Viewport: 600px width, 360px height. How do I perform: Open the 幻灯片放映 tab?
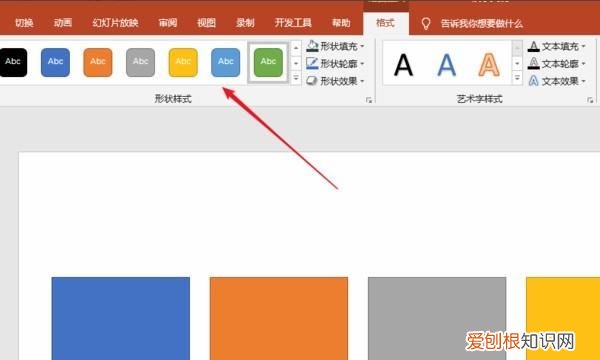point(115,23)
